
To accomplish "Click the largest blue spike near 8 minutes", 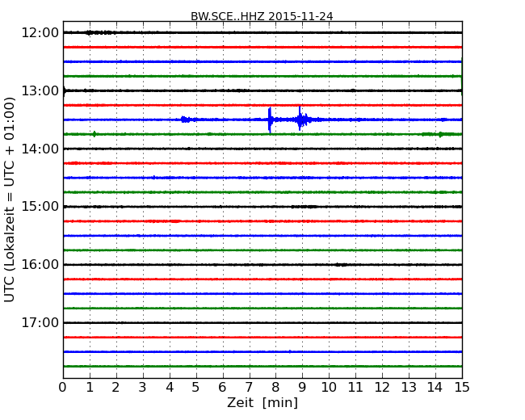I will coord(270,120).
